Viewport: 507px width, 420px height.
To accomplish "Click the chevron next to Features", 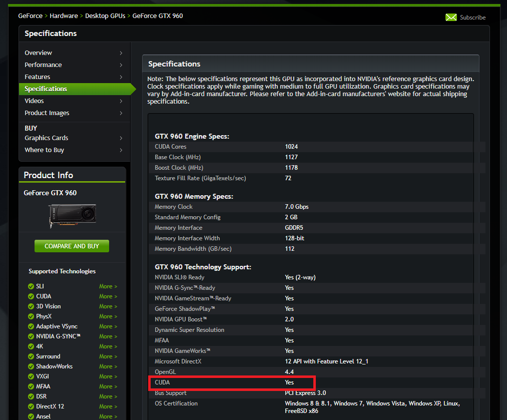I will click(x=121, y=77).
